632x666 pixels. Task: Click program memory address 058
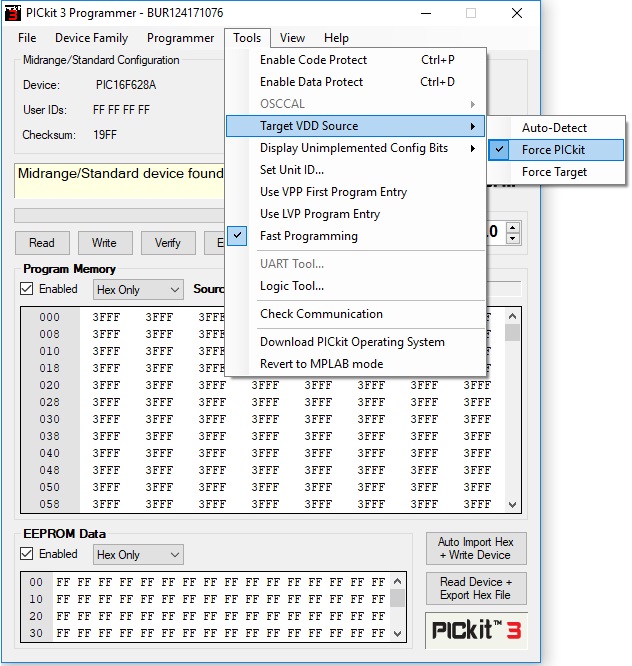pos(50,504)
